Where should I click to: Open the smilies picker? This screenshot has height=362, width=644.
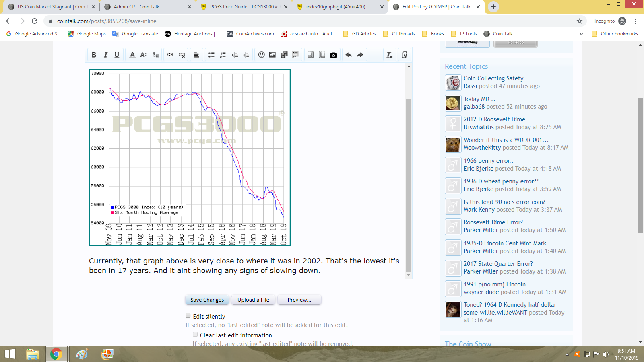tap(261, 55)
